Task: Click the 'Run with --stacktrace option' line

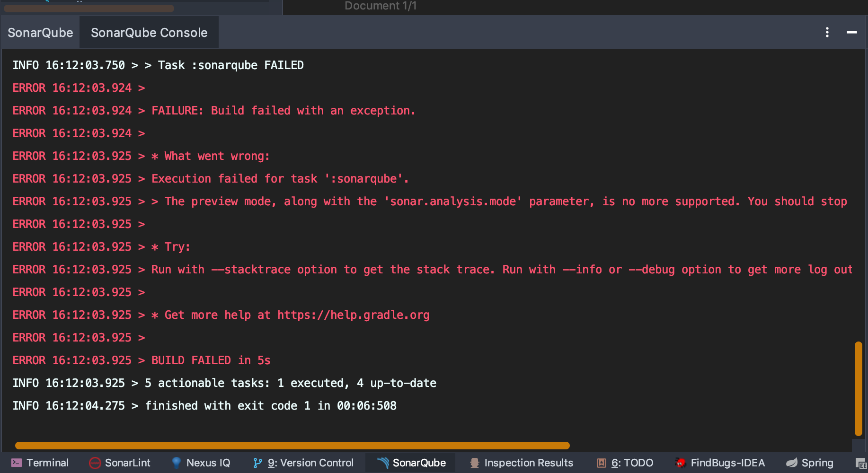Action: pyautogui.click(x=433, y=270)
